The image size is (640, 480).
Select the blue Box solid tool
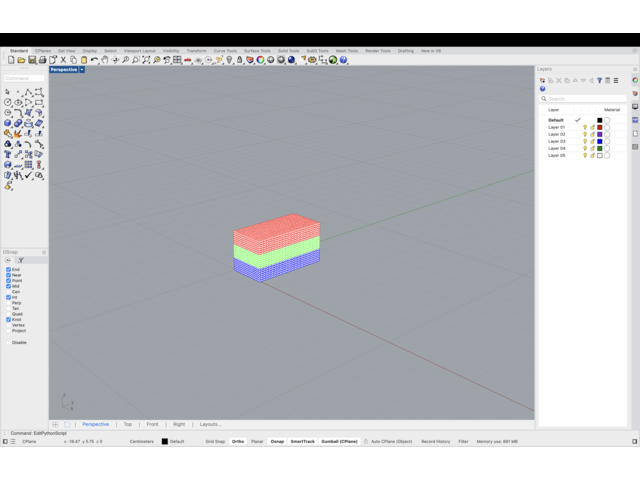[8, 123]
